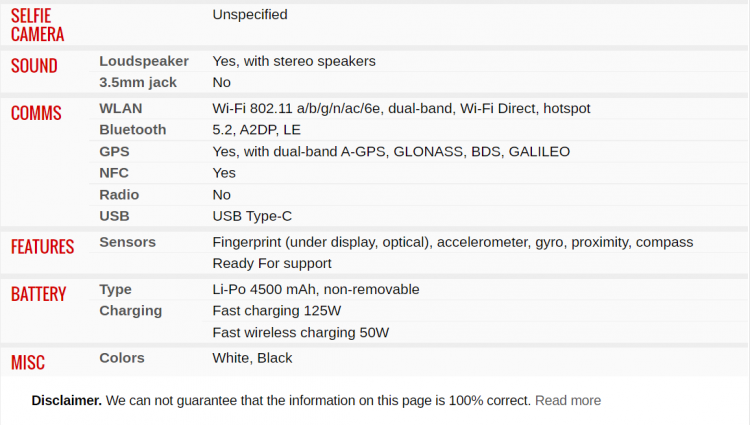The width and height of the screenshot is (750, 425).
Task: Click the battery Type label
Action: point(115,289)
